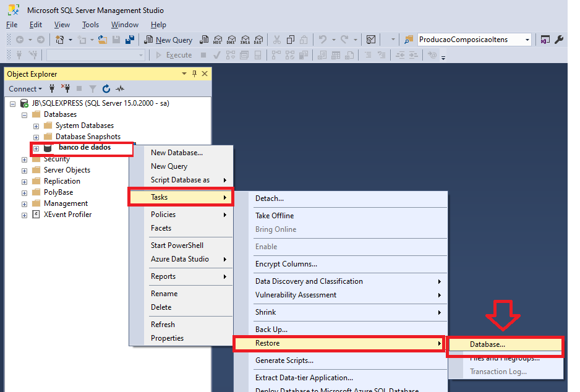Open the File menu

coord(12,25)
